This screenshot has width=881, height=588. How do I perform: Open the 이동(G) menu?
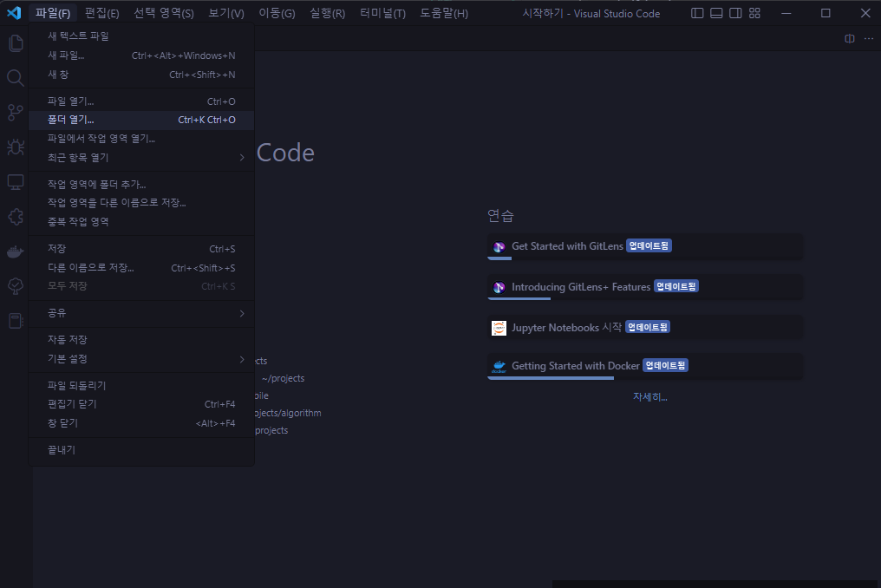[277, 13]
